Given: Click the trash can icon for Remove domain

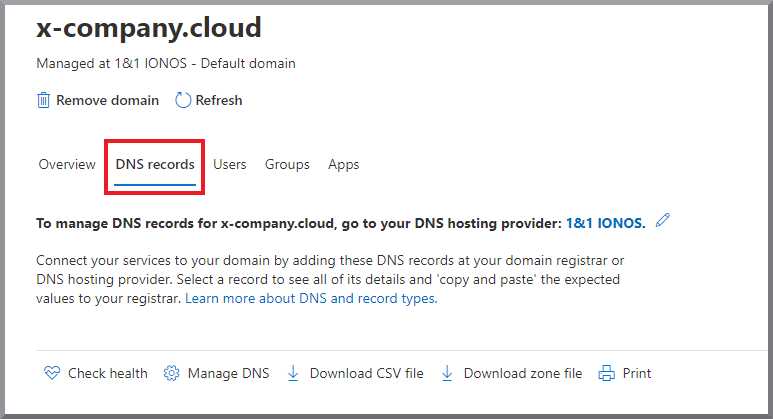Looking at the screenshot, I should click(x=43, y=100).
